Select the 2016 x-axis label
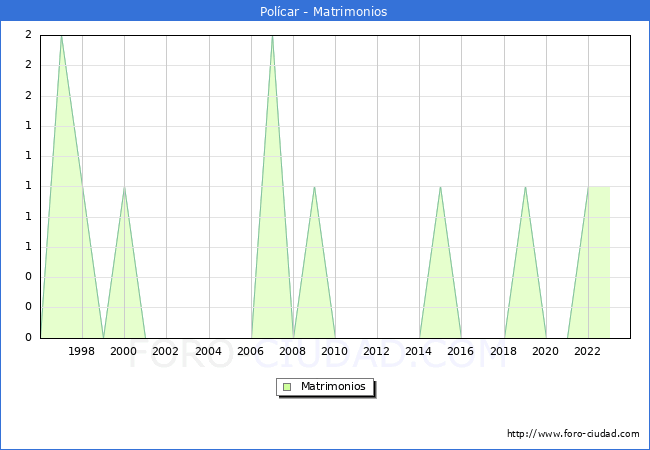This screenshot has width=650, height=450. tap(460, 351)
